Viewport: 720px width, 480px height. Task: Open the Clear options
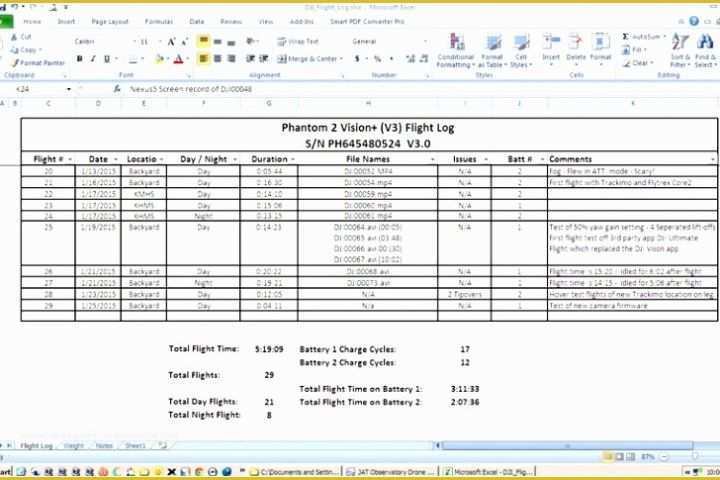click(637, 63)
